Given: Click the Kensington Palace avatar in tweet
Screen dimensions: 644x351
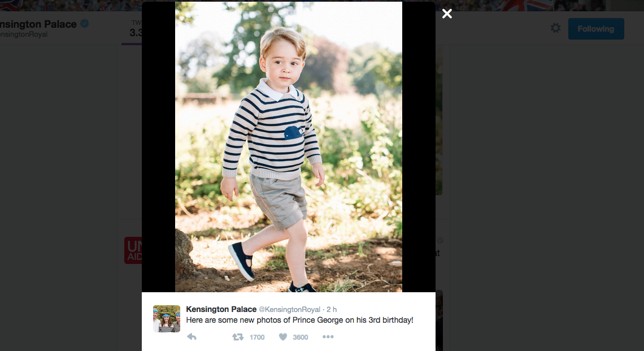Looking at the screenshot, I should (166, 319).
